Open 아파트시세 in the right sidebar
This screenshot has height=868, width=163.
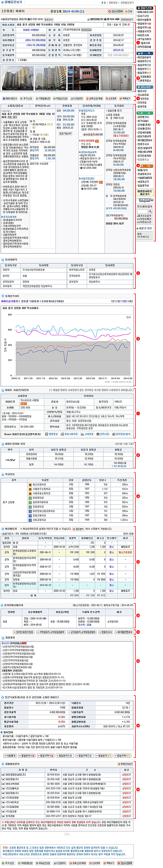pos(143,35)
